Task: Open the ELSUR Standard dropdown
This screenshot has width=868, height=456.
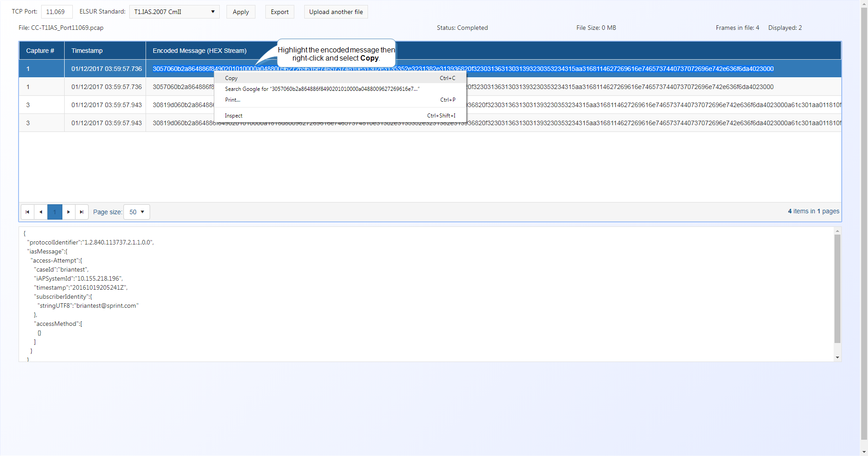Action: click(174, 12)
